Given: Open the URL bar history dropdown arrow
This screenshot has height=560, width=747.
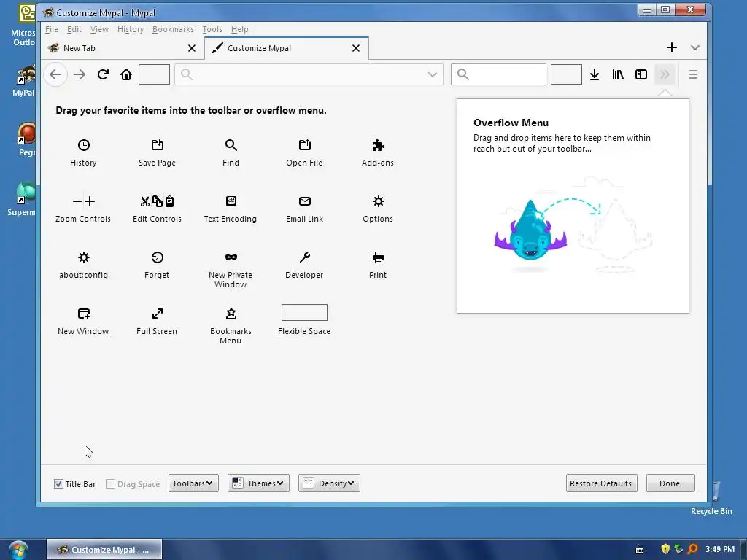Looking at the screenshot, I should 432,74.
